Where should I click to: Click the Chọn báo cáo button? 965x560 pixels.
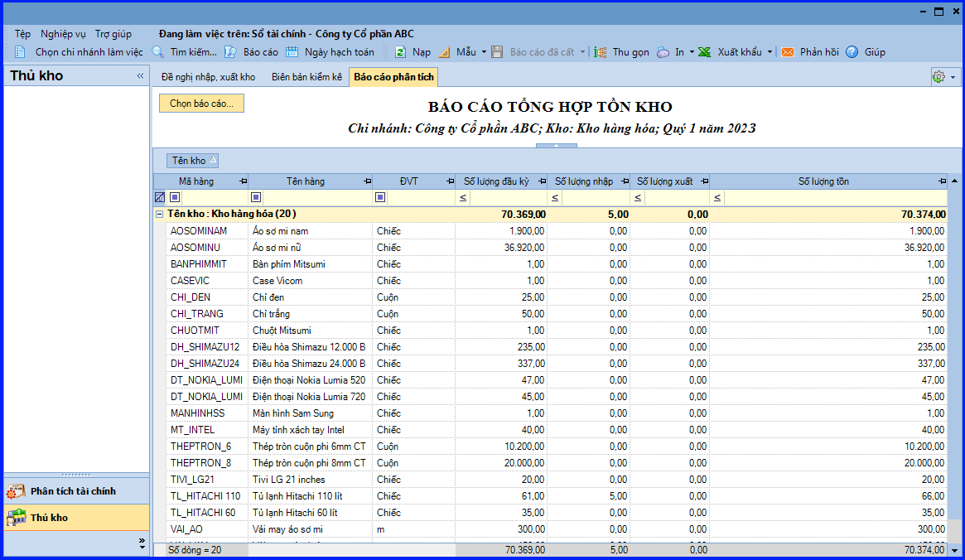202,104
